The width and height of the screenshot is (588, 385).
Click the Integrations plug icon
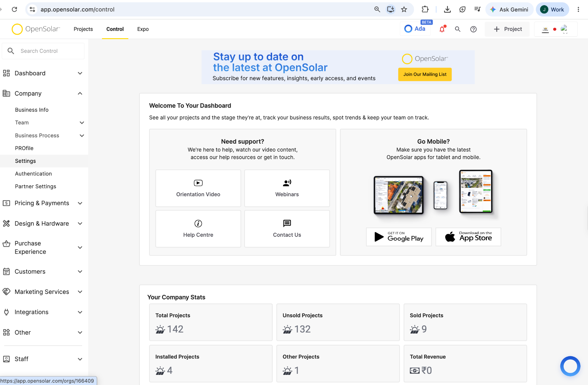click(6, 312)
